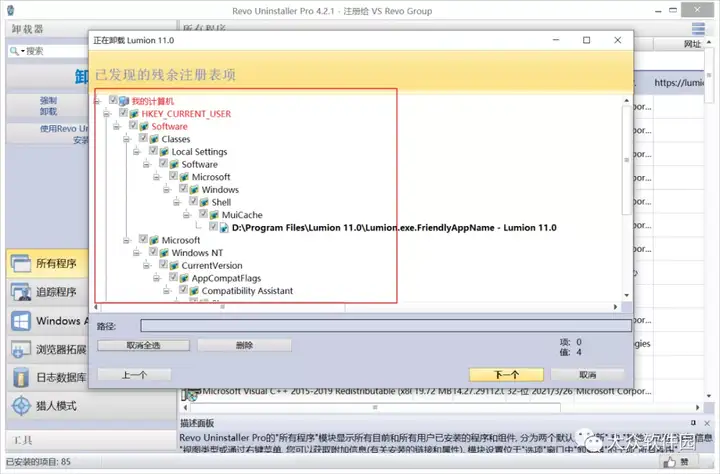Click the 取消 button in dialog

588,375
